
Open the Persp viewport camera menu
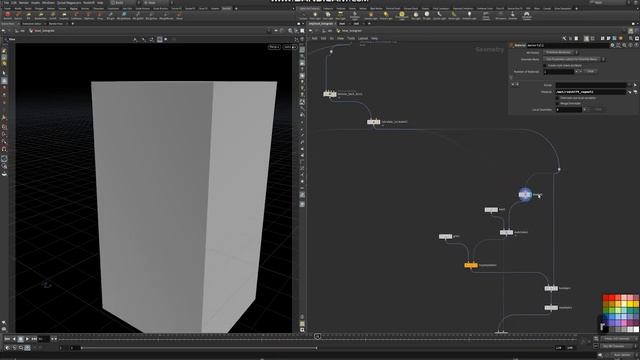tap(274, 47)
